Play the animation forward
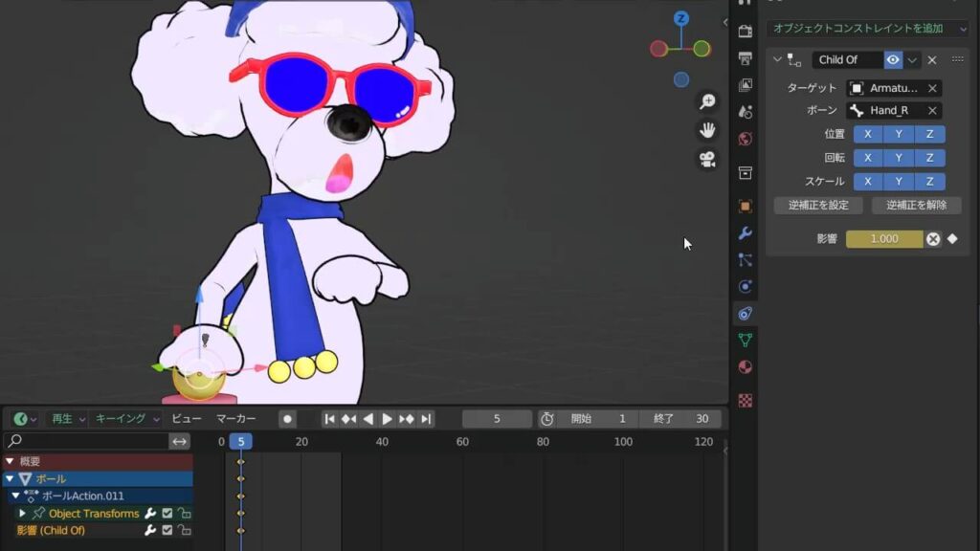The width and height of the screenshot is (980, 551). (387, 419)
